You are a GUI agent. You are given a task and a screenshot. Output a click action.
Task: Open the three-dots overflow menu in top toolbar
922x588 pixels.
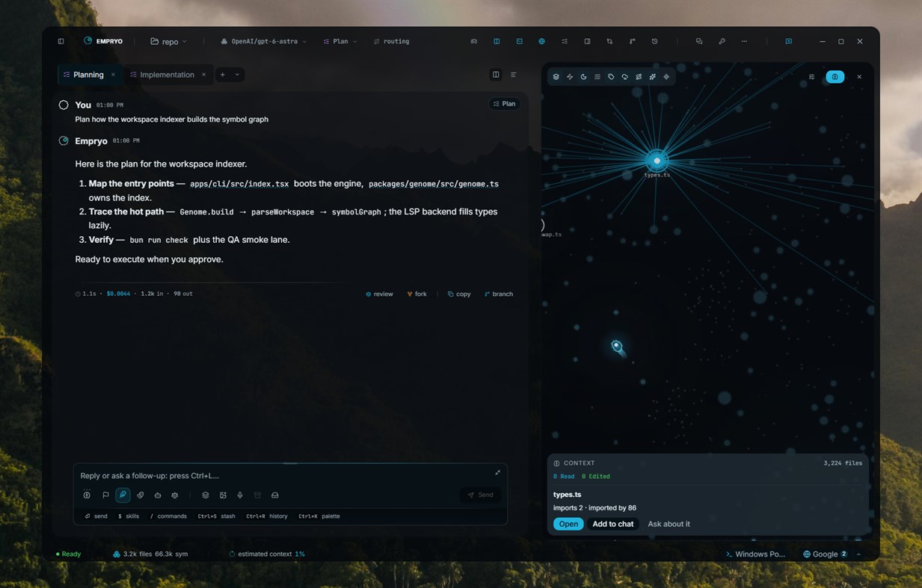744,41
